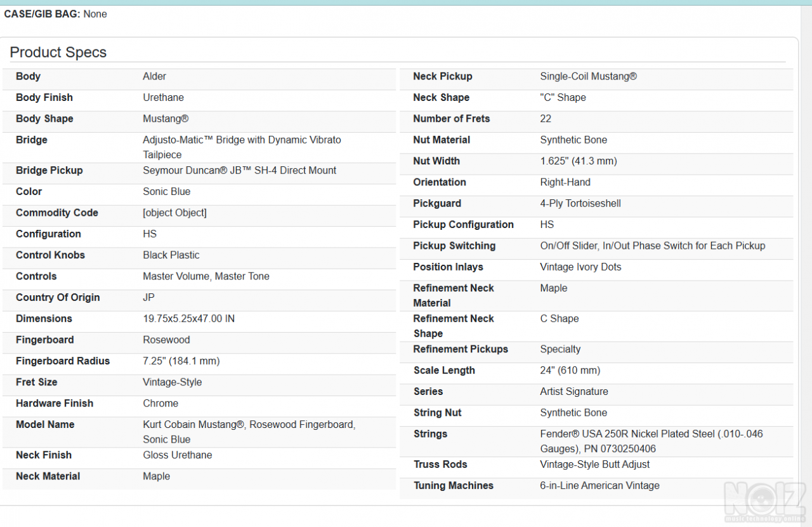Click the Bridge Pickup row label
The width and height of the screenshot is (812, 527).
point(49,171)
